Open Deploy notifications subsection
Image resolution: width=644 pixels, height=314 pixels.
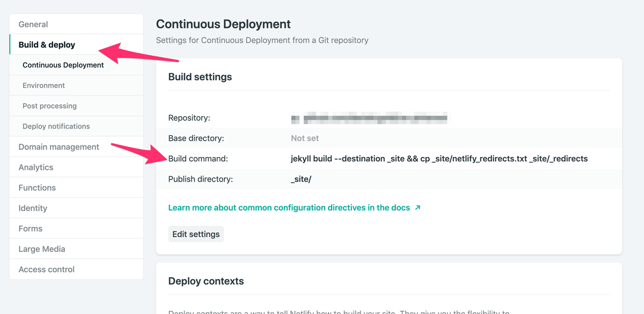(56, 126)
